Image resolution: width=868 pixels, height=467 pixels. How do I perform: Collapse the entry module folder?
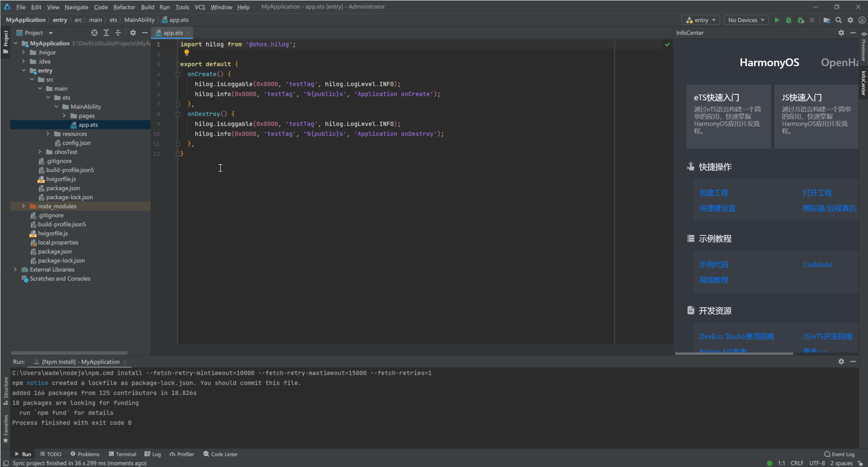[x=24, y=71]
